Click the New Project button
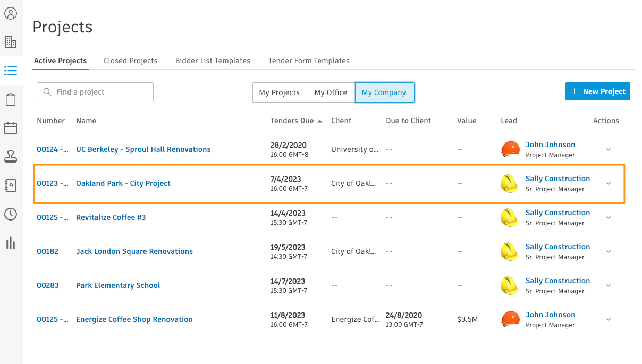This screenshot has width=642, height=364. tap(597, 91)
